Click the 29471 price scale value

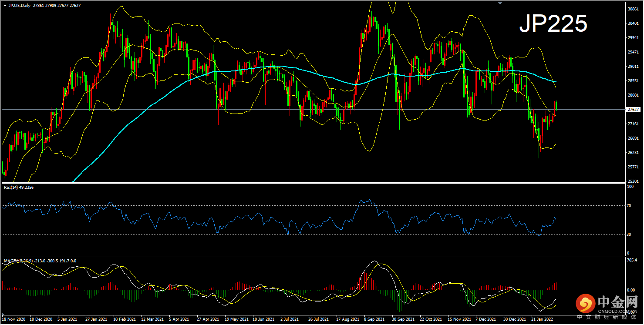click(634, 52)
